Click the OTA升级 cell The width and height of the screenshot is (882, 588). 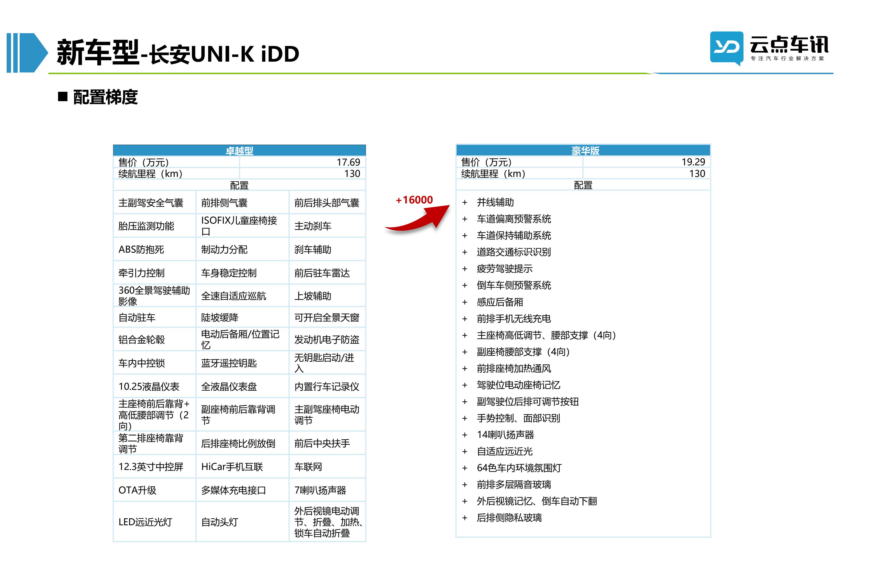[155, 490]
